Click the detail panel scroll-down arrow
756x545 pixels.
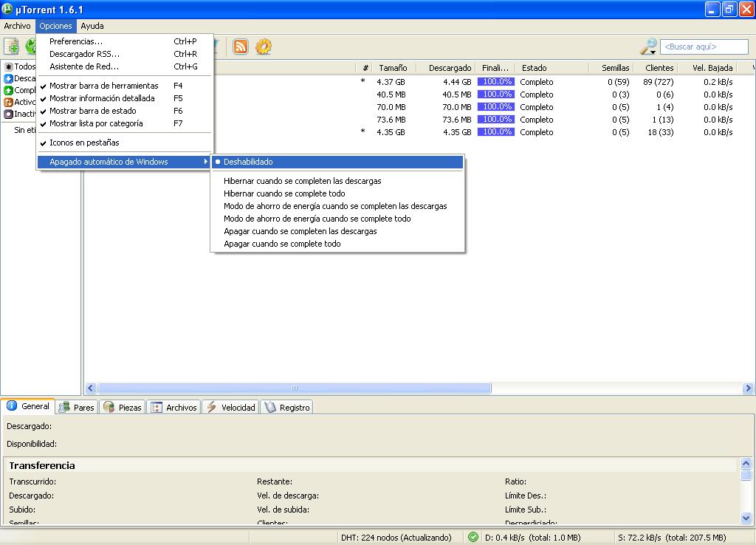[746, 518]
